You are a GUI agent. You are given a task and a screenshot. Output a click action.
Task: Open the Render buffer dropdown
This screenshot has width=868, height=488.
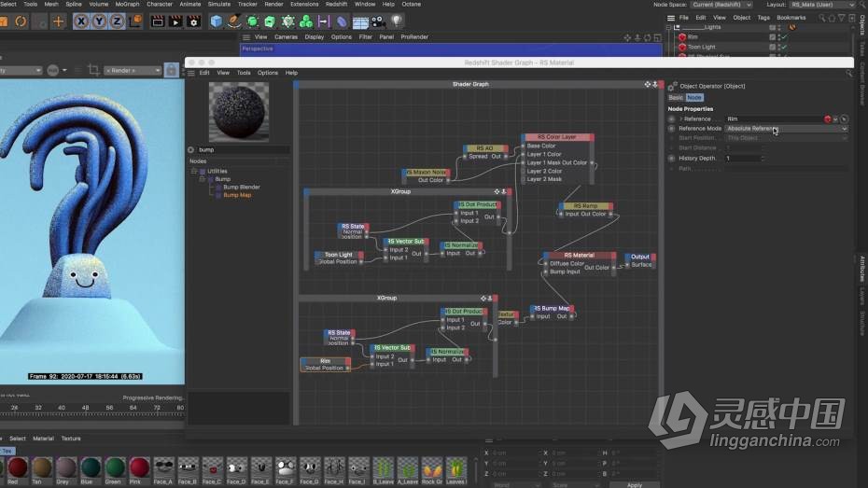[x=133, y=70]
